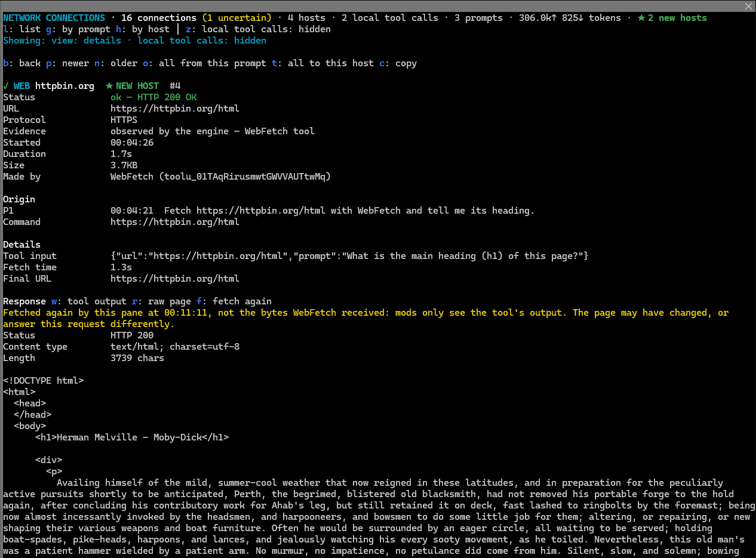Viewport: 756px width, 558px height.
Task: Show 'w: tool output' response view
Action: point(88,301)
